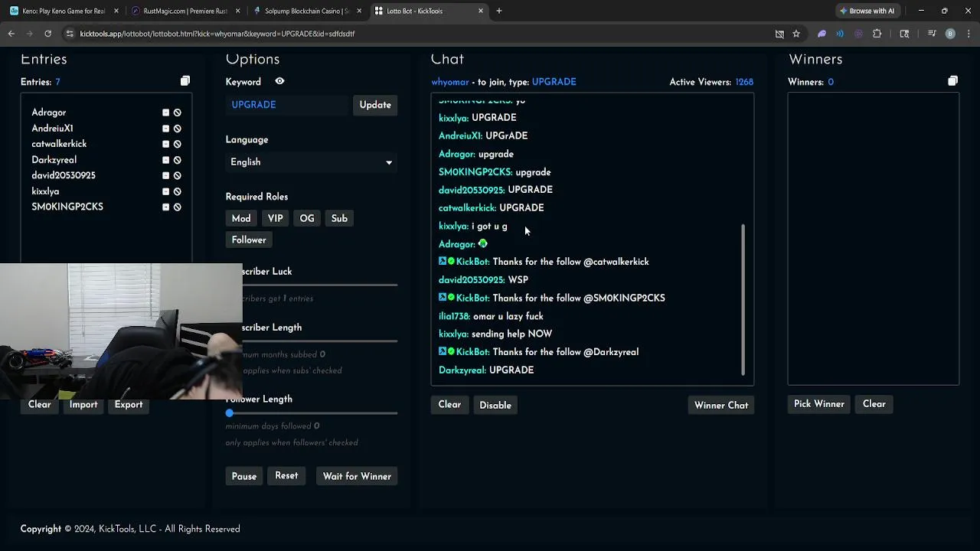This screenshot has width=980, height=551.
Task: Ban david20530925 using the ban icon
Action: [x=177, y=175]
